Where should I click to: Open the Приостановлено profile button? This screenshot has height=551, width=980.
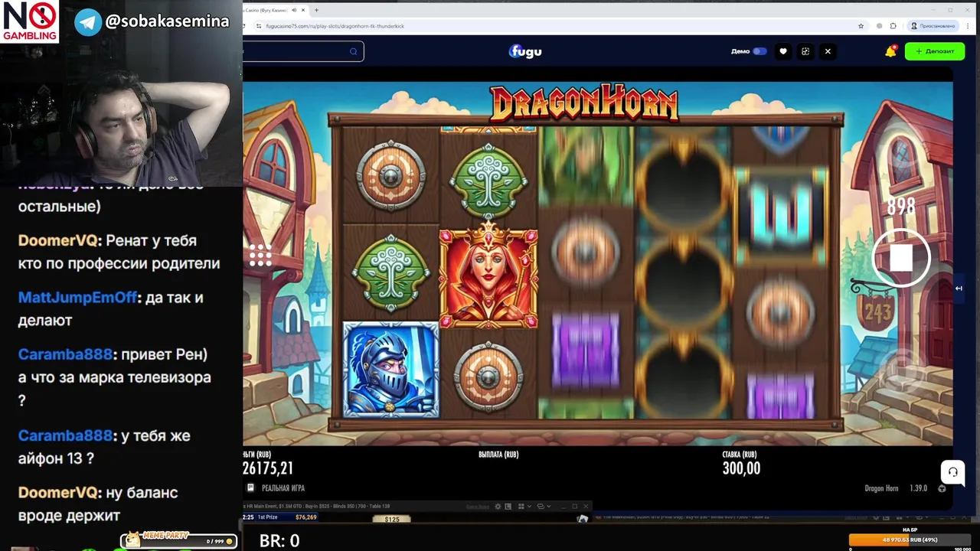tap(933, 26)
